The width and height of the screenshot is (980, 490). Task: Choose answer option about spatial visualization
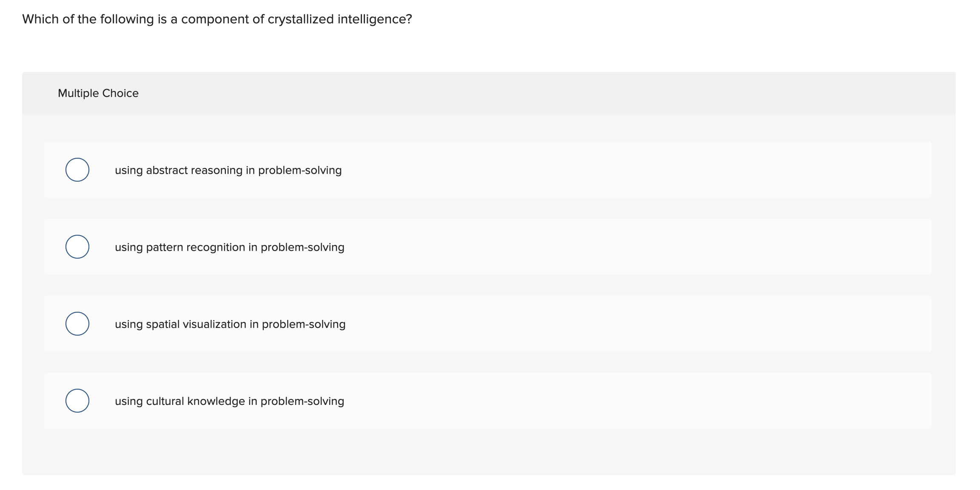pos(230,324)
